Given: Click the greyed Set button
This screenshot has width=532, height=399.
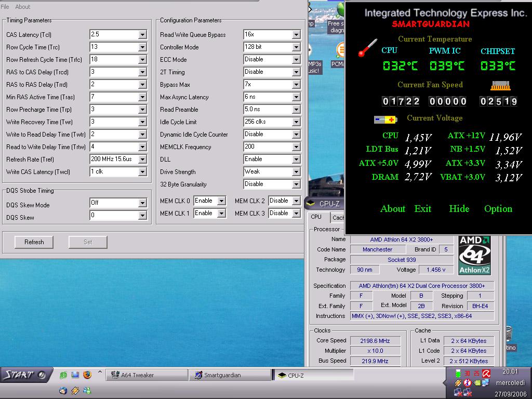Looking at the screenshot, I should [88, 242].
